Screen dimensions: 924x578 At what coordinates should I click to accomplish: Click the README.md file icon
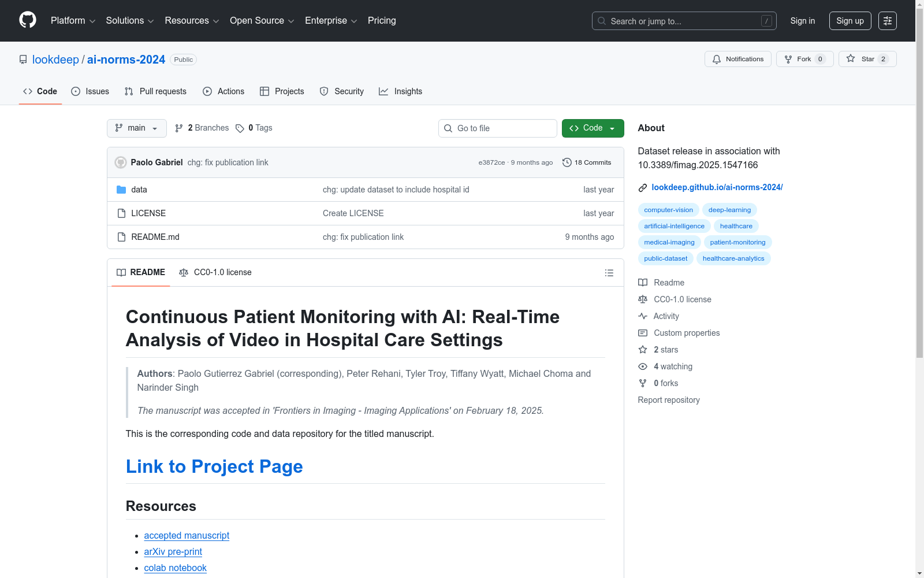(121, 237)
